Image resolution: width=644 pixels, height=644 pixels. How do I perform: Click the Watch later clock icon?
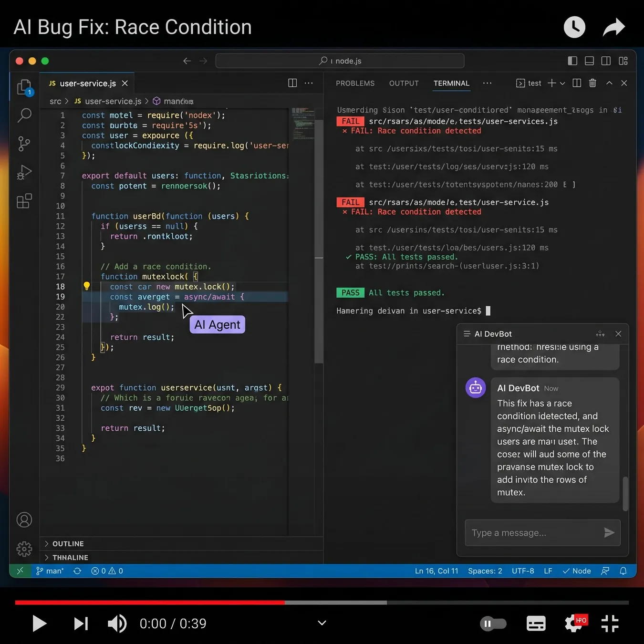point(574,27)
